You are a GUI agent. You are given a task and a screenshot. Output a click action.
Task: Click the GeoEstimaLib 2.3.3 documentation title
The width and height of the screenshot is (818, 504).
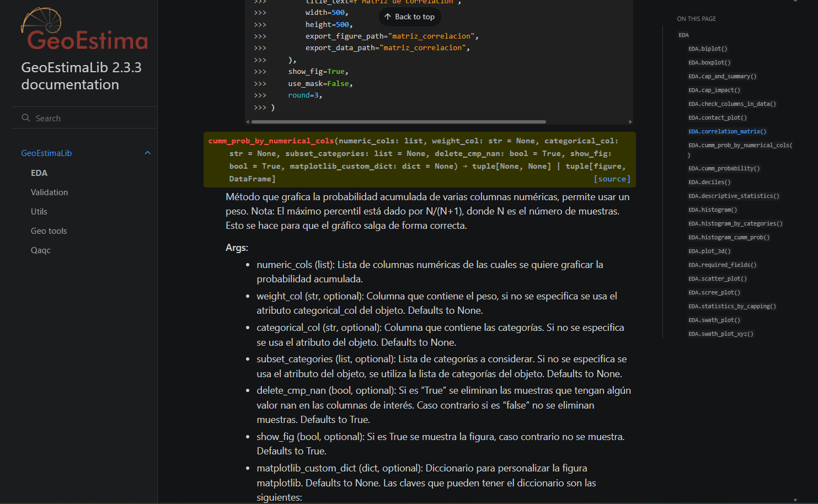81,76
